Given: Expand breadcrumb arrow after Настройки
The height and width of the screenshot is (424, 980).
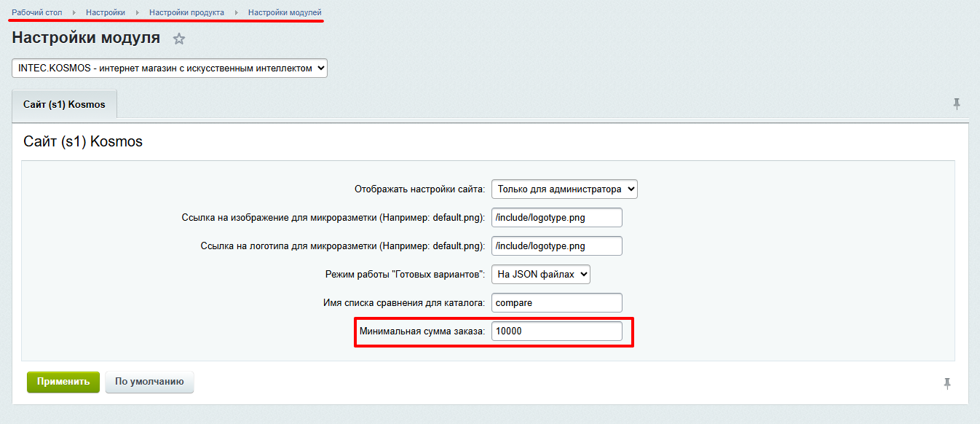Looking at the screenshot, I should pyautogui.click(x=137, y=13).
